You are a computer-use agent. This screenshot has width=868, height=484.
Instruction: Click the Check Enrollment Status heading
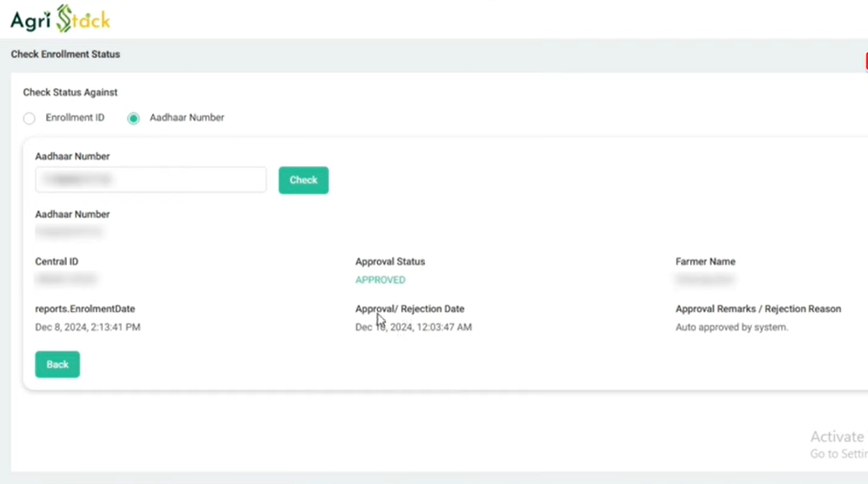[x=65, y=54]
